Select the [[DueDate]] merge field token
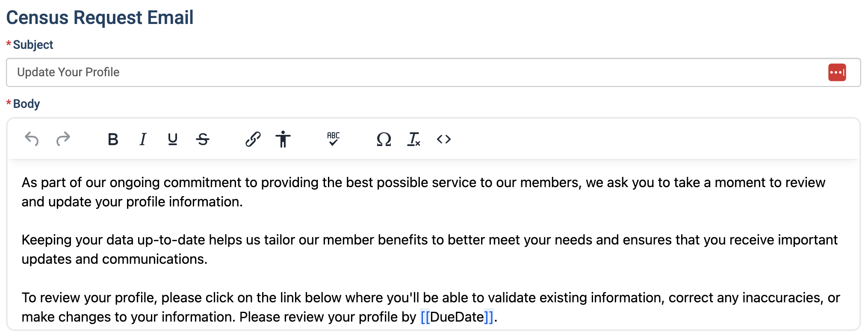 pos(457,317)
